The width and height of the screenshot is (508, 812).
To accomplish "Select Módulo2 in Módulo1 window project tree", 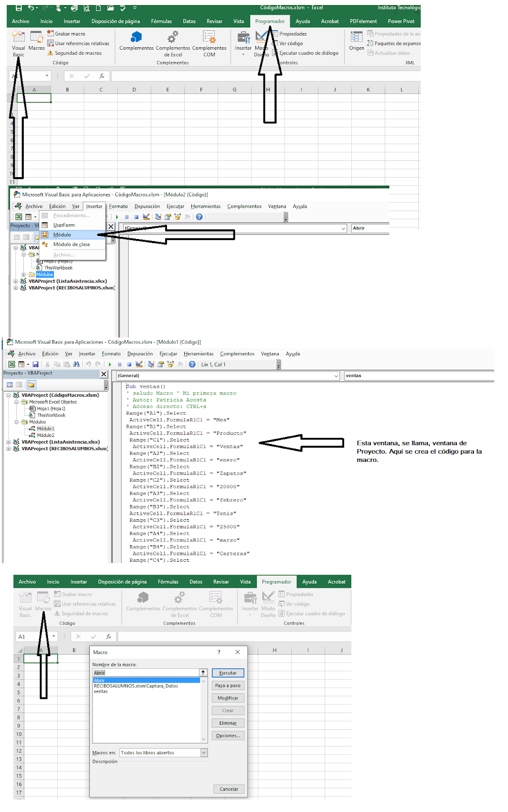I will [45, 435].
